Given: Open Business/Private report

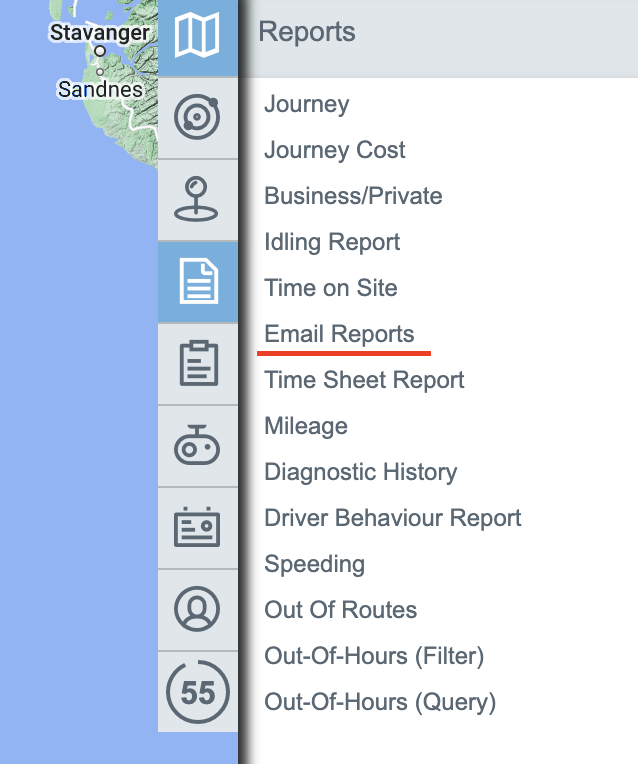Looking at the screenshot, I should [x=353, y=196].
